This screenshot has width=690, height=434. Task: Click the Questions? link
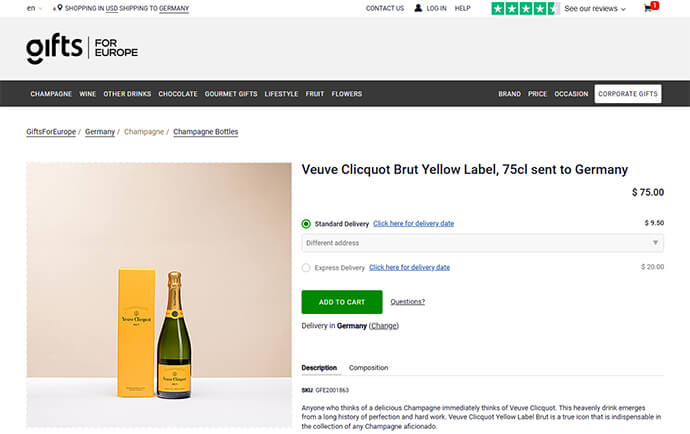407,301
